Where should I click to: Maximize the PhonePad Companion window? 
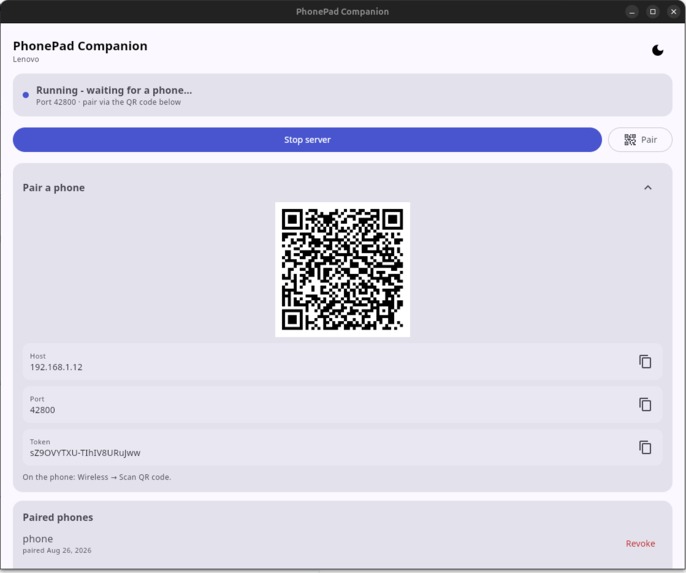[x=653, y=12]
